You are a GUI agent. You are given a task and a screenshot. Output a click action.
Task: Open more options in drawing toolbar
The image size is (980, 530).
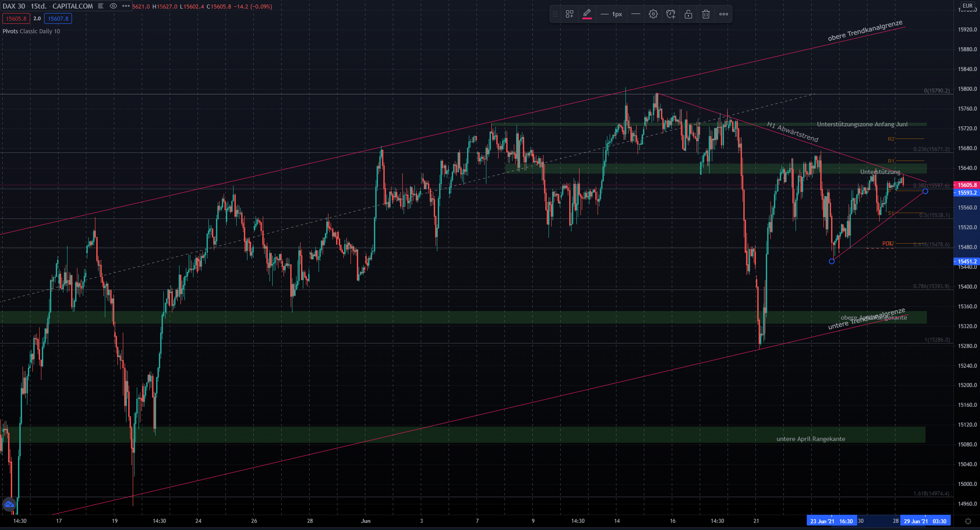click(724, 14)
